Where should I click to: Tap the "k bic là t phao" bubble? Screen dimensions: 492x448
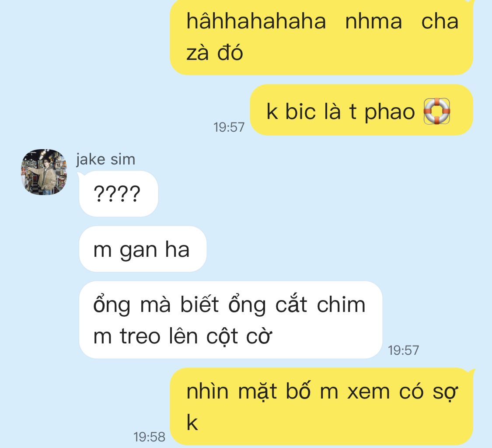[362, 110]
